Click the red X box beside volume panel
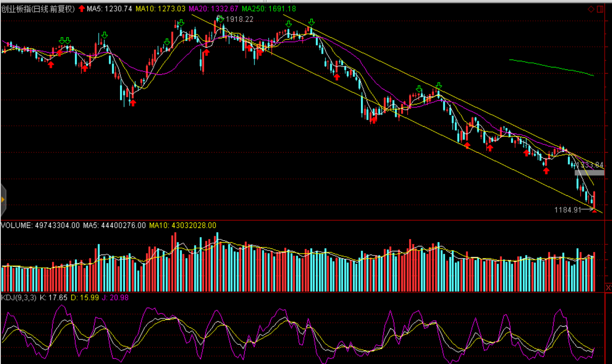The height and width of the screenshot is (364, 612). point(608,287)
